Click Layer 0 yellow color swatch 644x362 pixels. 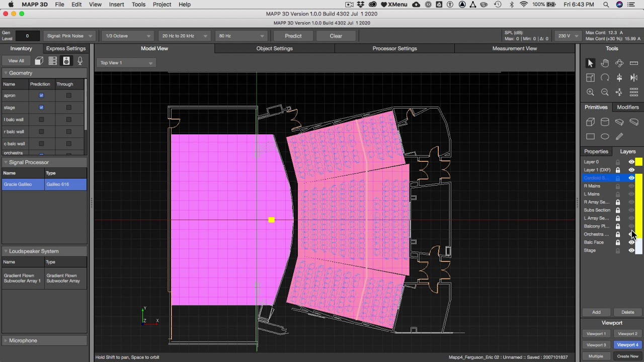[x=638, y=162]
